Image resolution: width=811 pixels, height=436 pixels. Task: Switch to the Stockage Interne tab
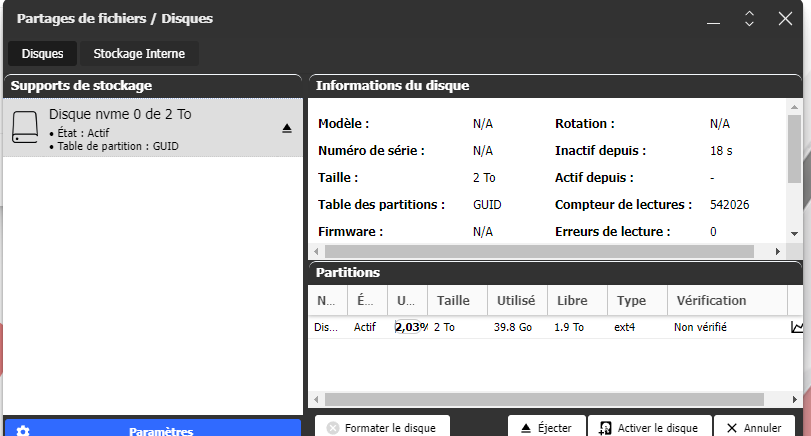click(139, 54)
